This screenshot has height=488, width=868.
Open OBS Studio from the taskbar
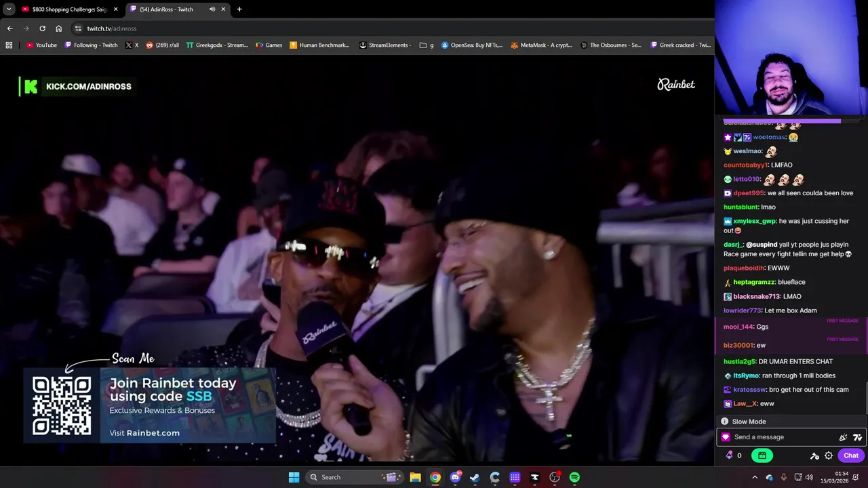click(x=555, y=477)
